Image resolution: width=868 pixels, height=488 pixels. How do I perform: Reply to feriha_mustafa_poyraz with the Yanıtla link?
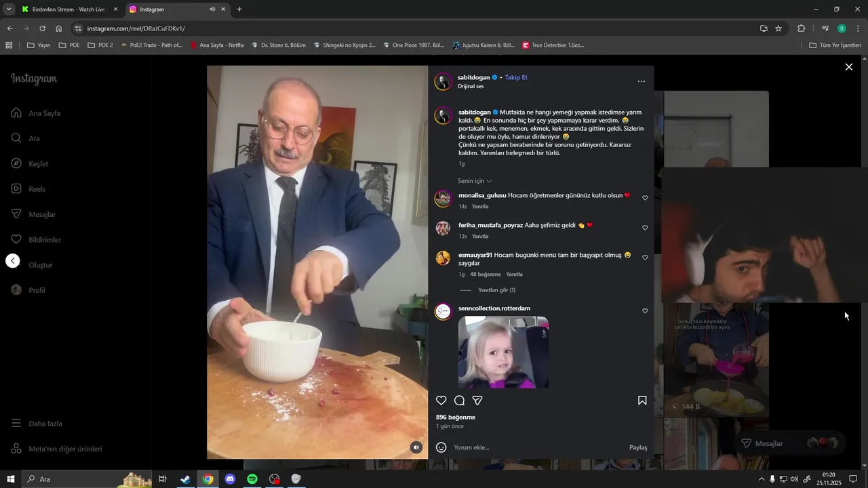[480, 237]
